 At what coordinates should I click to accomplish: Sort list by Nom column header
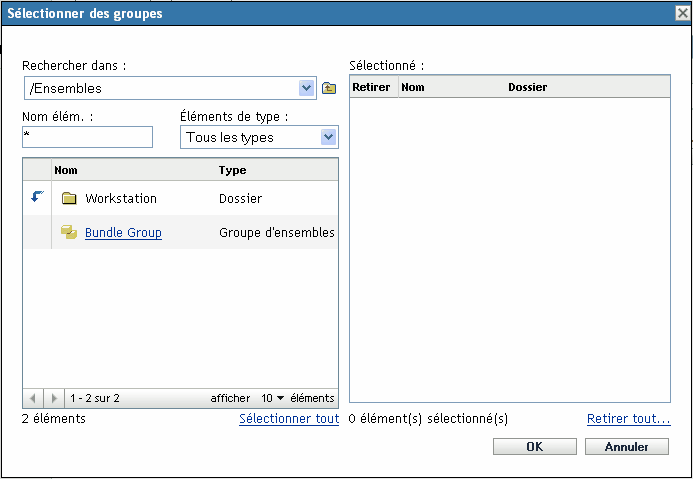66,171
